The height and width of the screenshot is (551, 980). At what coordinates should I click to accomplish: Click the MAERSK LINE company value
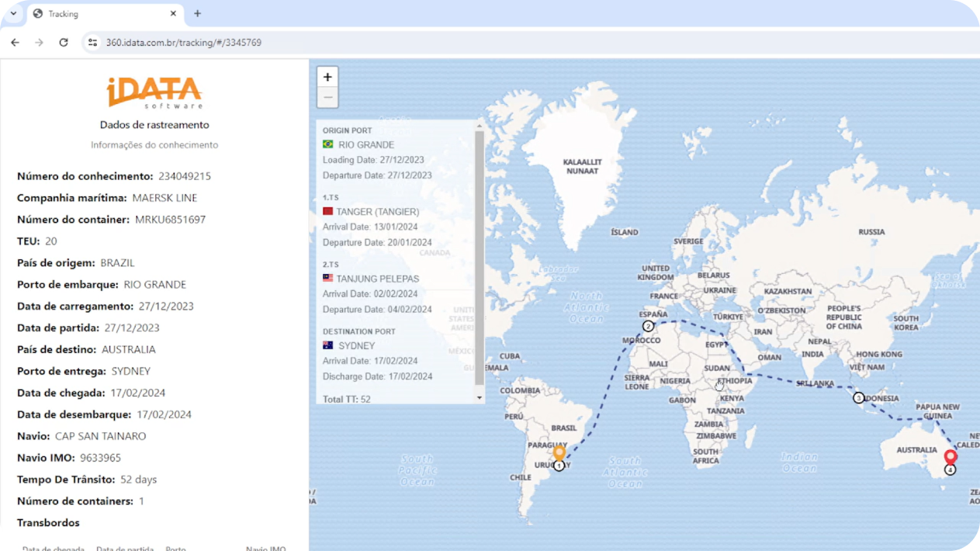click(164, 198)
